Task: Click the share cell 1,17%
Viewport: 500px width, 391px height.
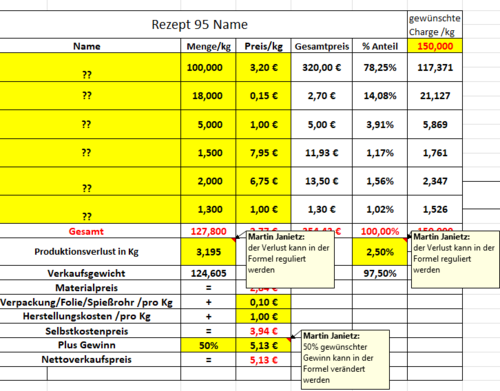Action: point(380,153)
